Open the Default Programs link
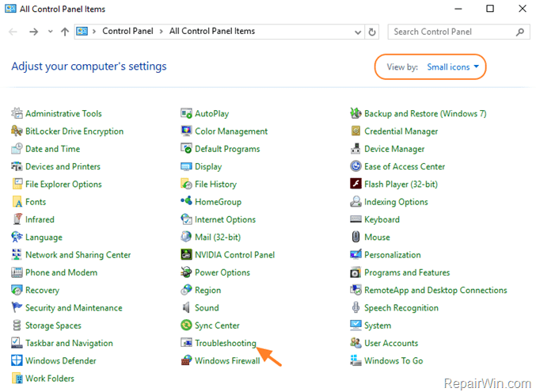 click(227, 149)
